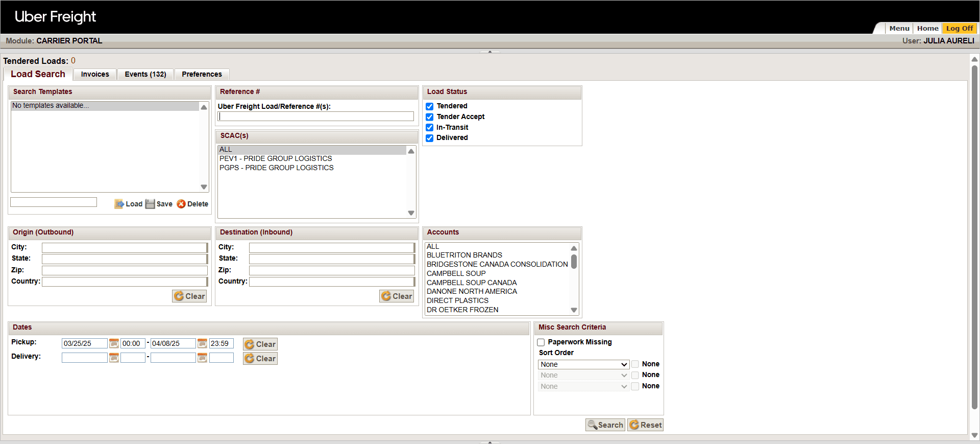Open the Events (132) tab
Image resolution: width=980 pixels, height=444 pixels.
tap(145, 74)
